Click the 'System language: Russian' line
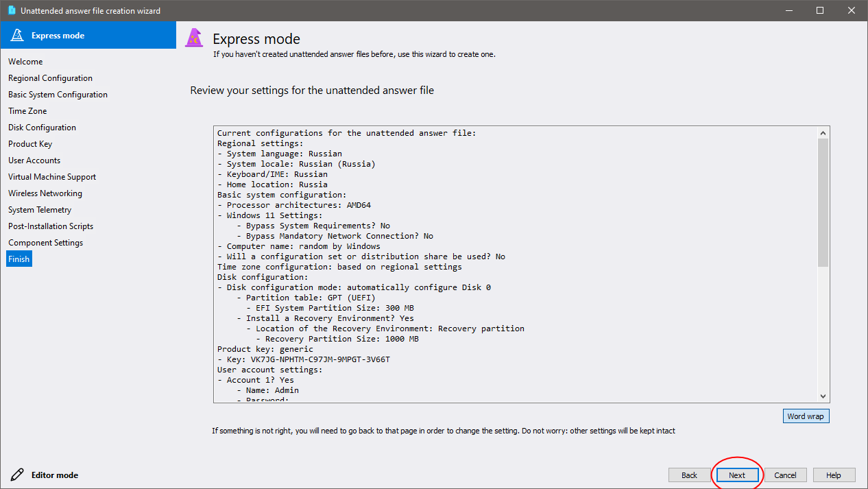Viewport: 868px width, 489px height. click(x=280, y=154)
